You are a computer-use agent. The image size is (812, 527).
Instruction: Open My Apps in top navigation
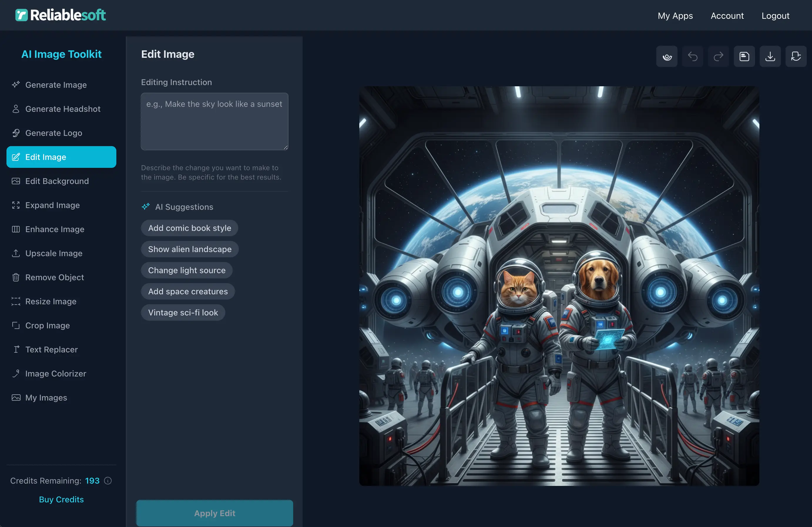[675, 16]
